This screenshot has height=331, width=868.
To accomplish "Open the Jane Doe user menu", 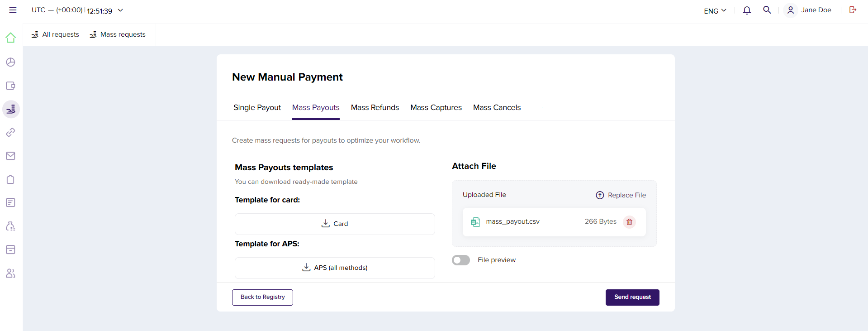I will pos(809,10).
